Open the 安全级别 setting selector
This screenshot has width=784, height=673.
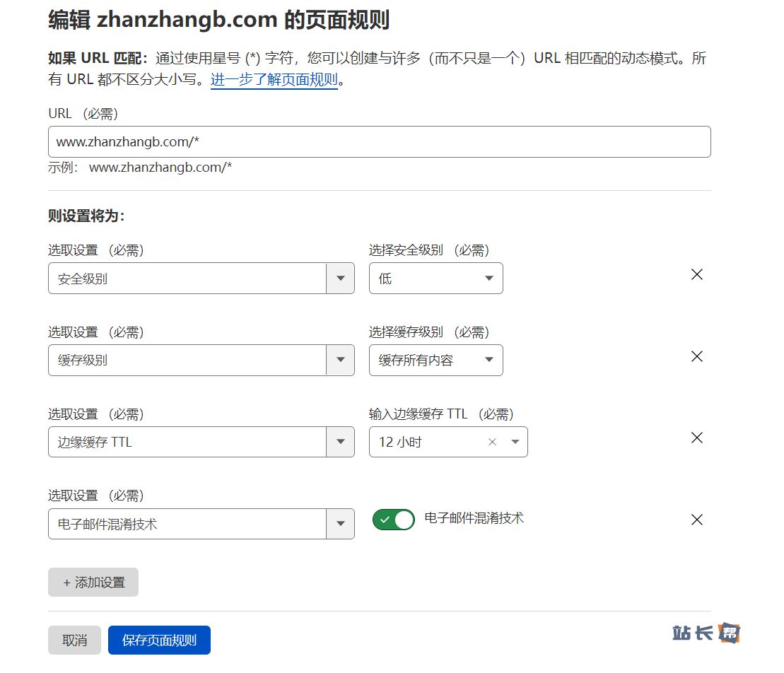(x=201, y=279)
